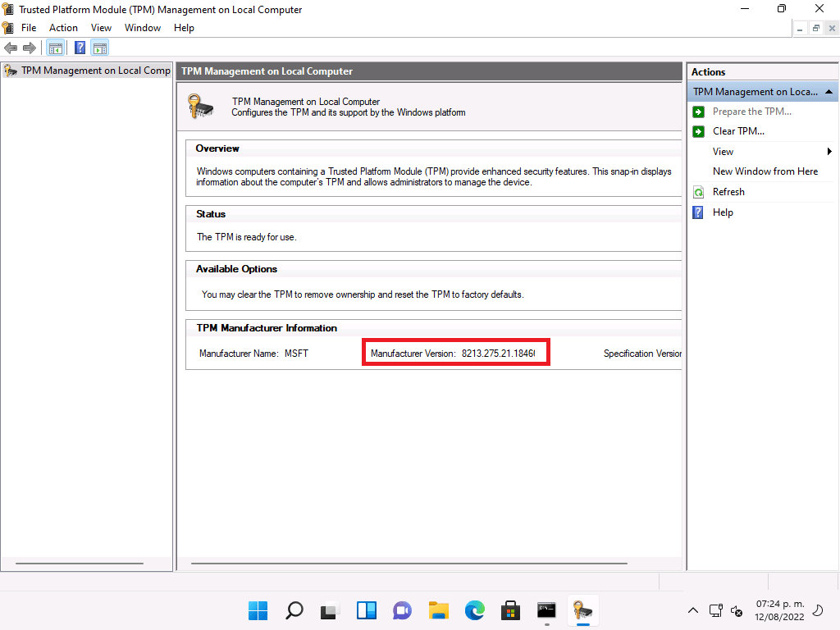Image resolution: width=840 pixels, height=630 pixels.
Task: Toggle the muted volume icon in tray
Action: [x=737, y=610]
